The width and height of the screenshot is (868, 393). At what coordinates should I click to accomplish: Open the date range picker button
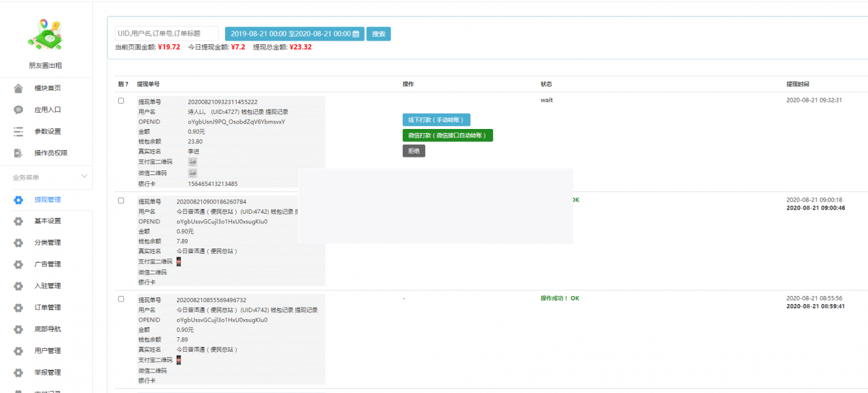click(294, 34)
